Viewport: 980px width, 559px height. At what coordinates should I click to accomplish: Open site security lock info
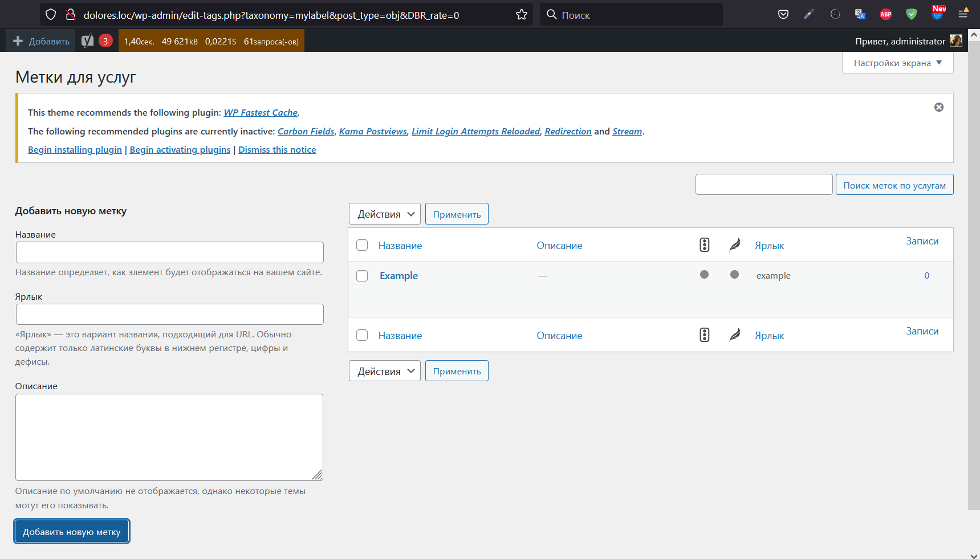(71, 15)
